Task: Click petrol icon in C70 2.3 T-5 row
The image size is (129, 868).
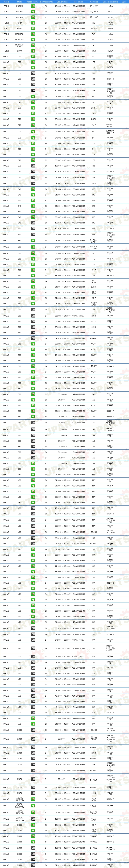Action: point(33,108)
